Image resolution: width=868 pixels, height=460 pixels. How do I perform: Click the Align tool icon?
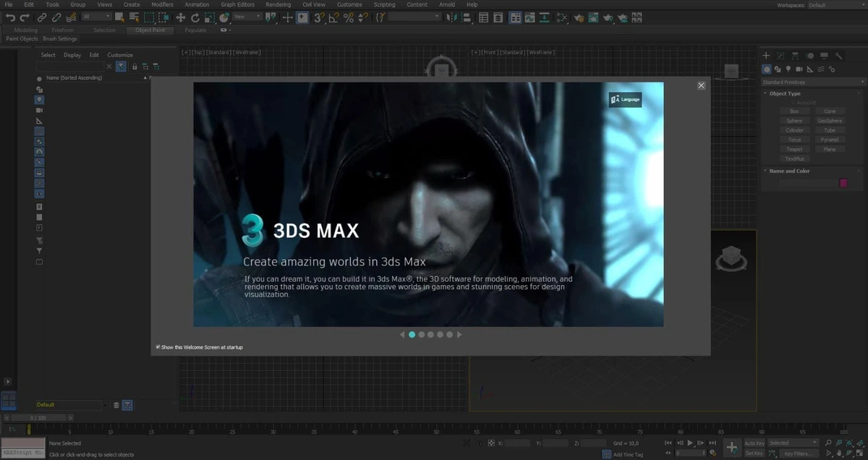click(x=467, y=17)
